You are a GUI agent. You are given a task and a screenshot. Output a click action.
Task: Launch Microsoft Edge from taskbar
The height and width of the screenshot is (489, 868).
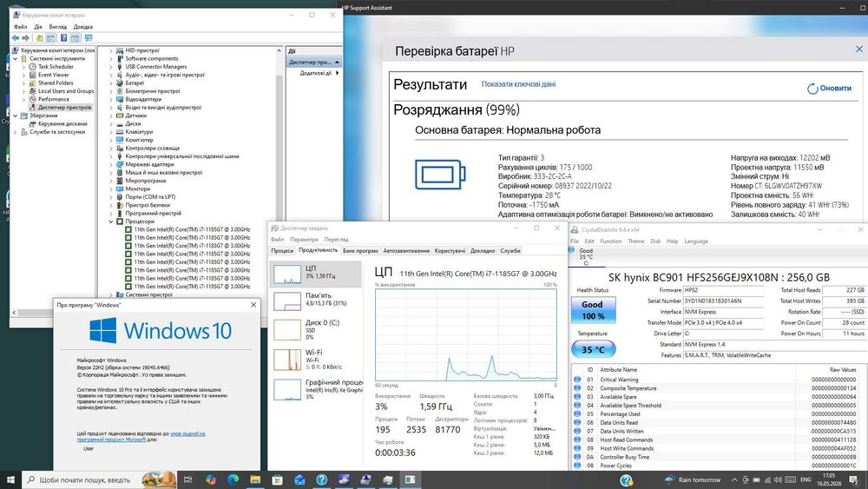[x=233, y=479]
